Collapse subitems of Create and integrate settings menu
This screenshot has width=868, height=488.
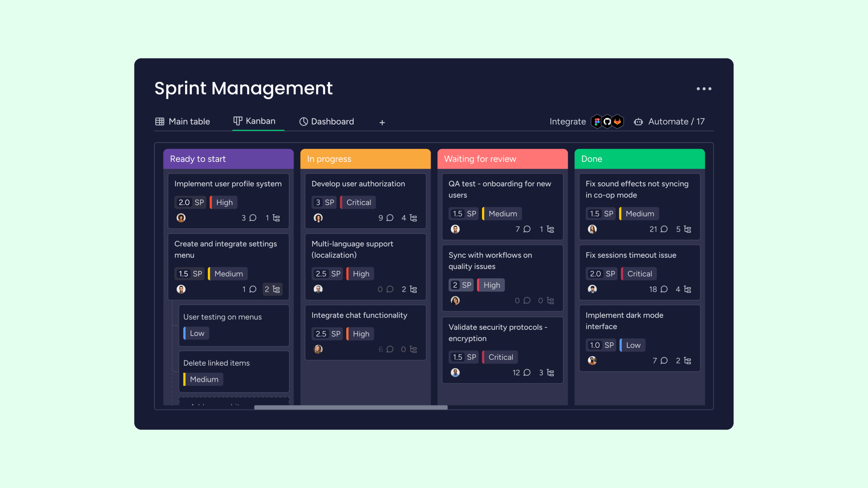[x=272, y=289]
